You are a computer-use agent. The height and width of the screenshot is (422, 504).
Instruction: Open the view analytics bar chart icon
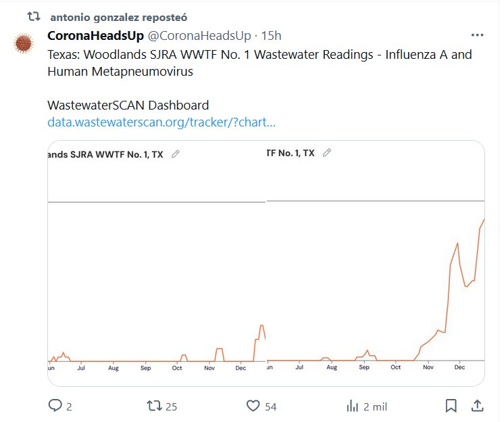[352, 406]
